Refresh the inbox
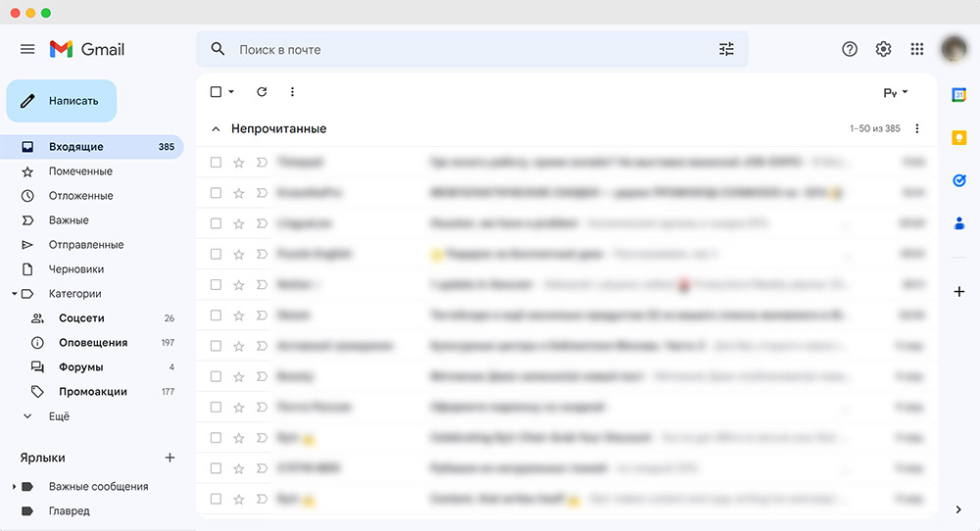Image resolution: width=980 pixels, height=531 pixels. click(262, 92)
